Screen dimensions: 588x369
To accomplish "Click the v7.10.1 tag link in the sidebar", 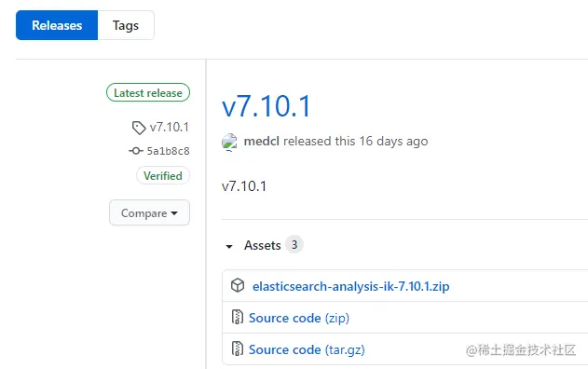I will (169, 127).
